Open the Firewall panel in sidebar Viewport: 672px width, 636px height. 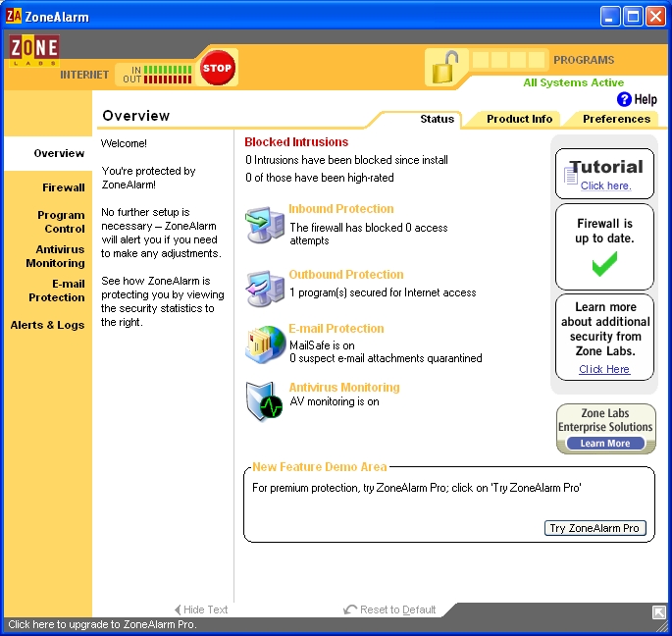64,187
